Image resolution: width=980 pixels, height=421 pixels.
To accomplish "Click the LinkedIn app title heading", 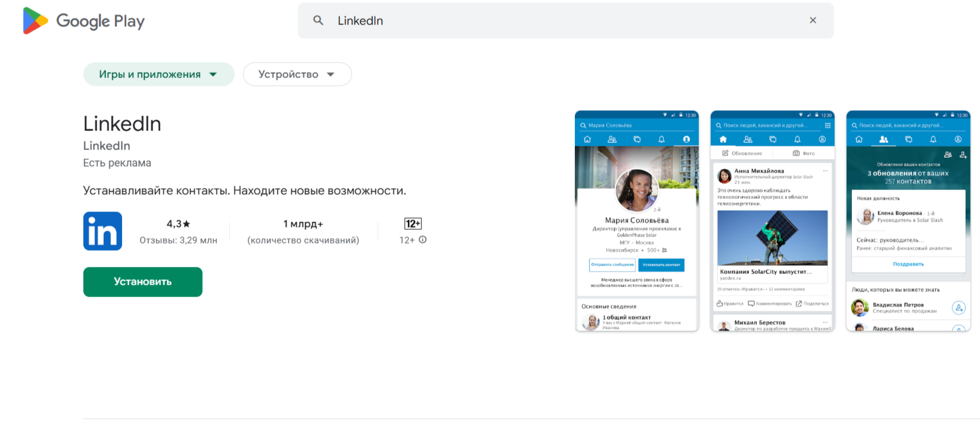I will 122,124.
